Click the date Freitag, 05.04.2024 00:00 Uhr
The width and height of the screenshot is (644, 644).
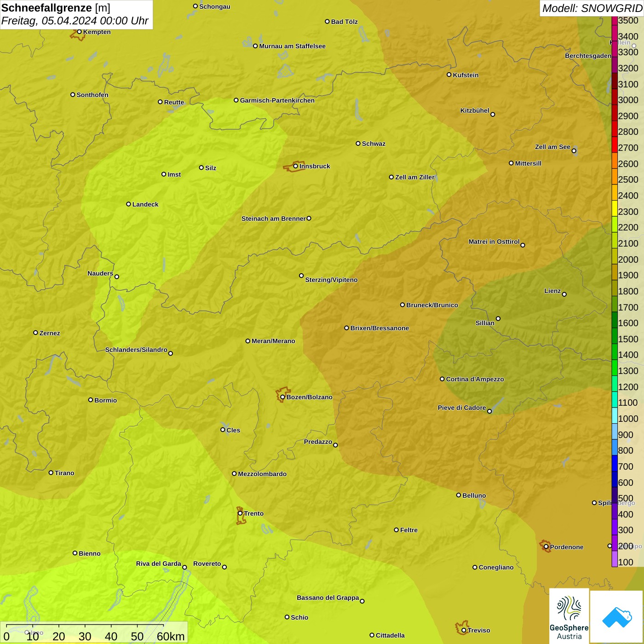75,21
